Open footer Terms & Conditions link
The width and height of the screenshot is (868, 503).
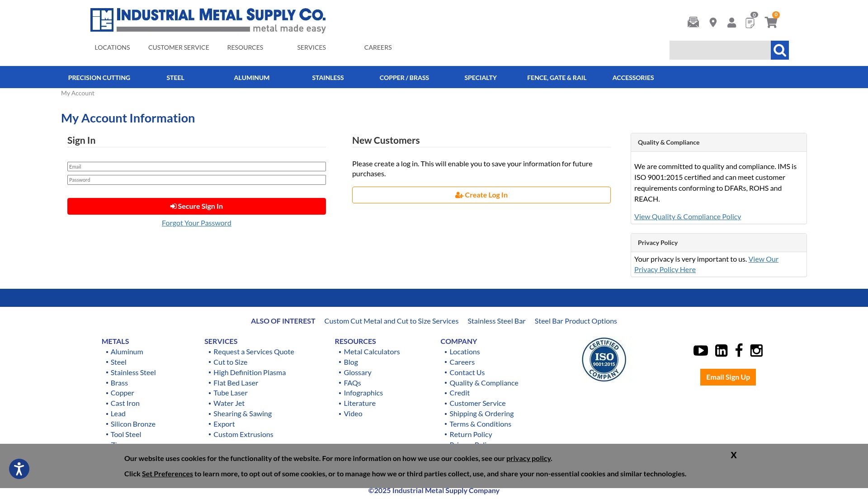pyautogui.click(x=481, y=424)
